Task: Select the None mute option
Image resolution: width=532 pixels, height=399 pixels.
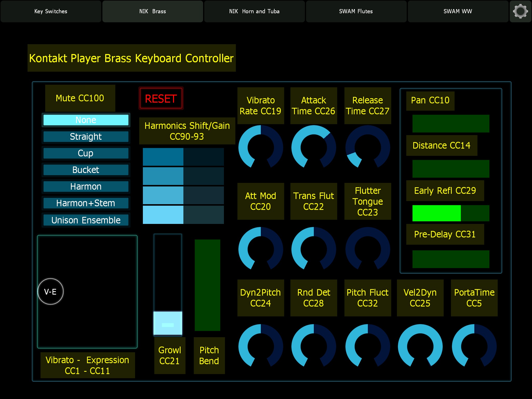Action: click(86, 120)
